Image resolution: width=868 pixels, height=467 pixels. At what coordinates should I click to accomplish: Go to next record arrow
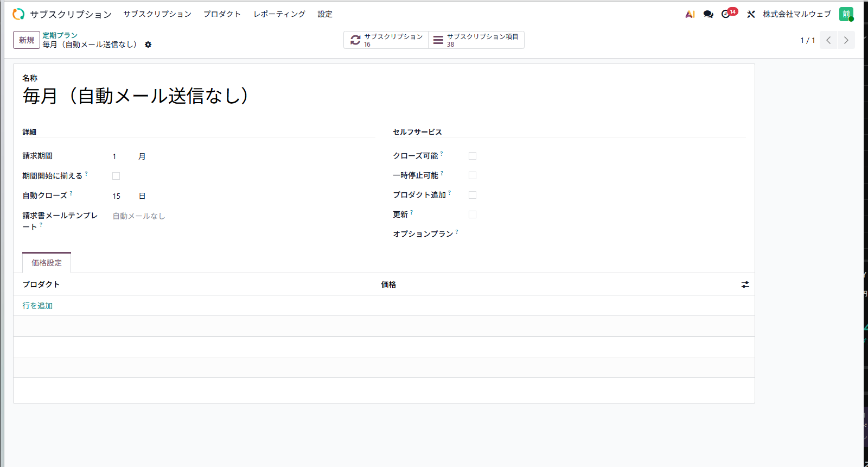pyautogui.click(x=846, y=40)
